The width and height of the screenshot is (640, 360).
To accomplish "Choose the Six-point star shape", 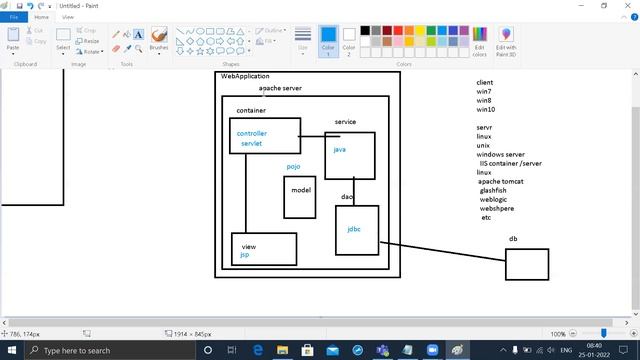I will point(210,51).
